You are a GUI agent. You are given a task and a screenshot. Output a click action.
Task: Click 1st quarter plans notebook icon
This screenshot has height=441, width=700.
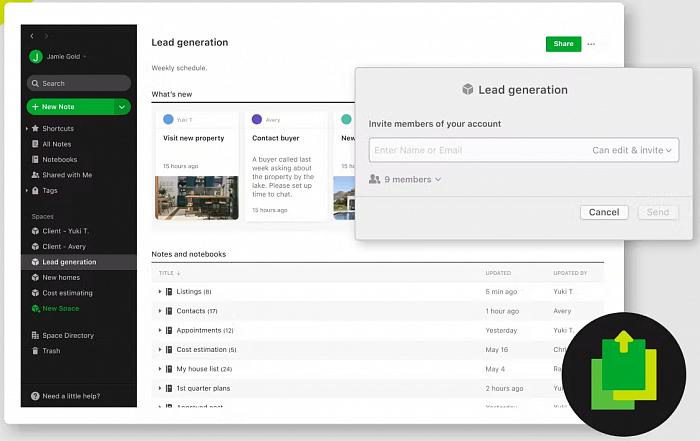(x=169, y=388)
